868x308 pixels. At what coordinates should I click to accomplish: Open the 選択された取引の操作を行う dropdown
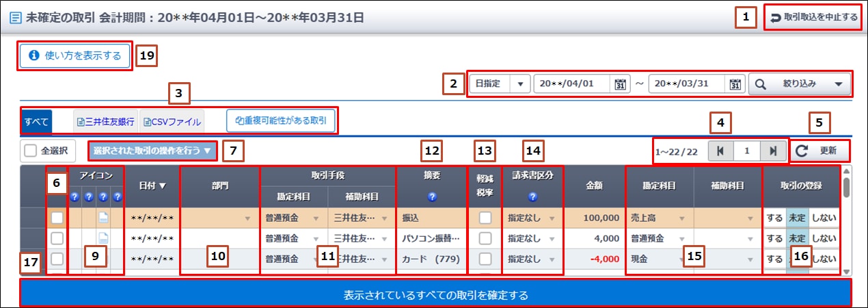pyautogui.click(x=152, y=150)
